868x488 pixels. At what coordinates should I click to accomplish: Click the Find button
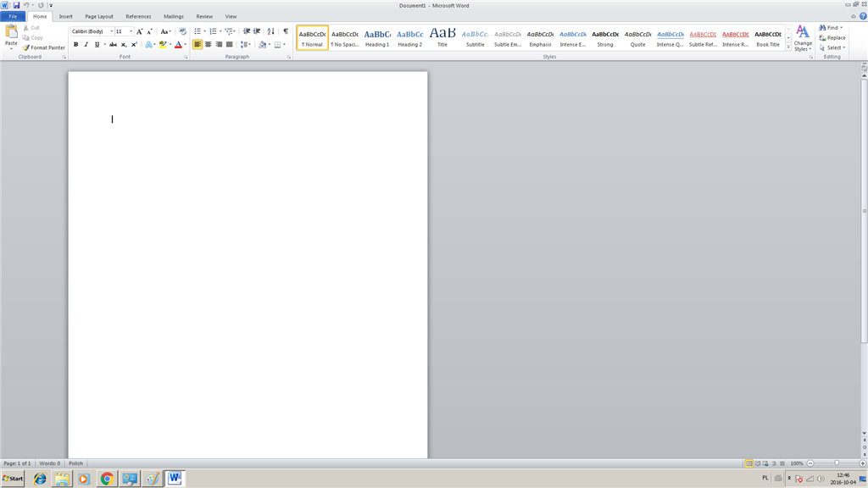pos(831,28)
